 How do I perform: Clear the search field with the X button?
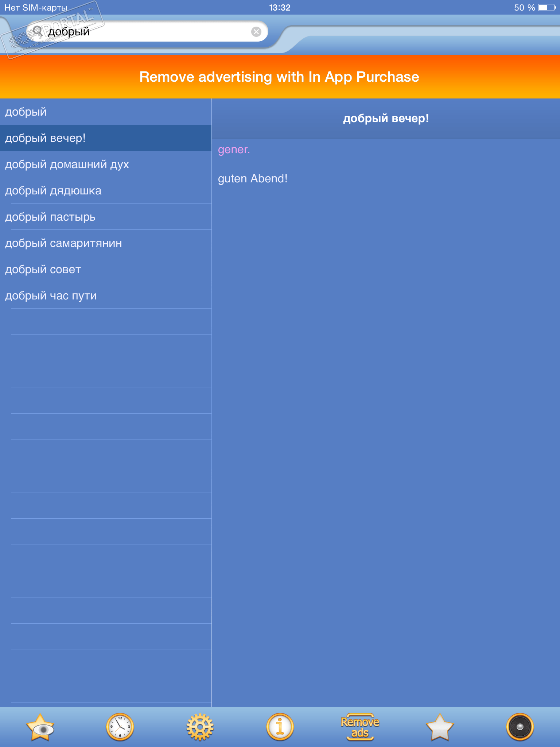256,32
